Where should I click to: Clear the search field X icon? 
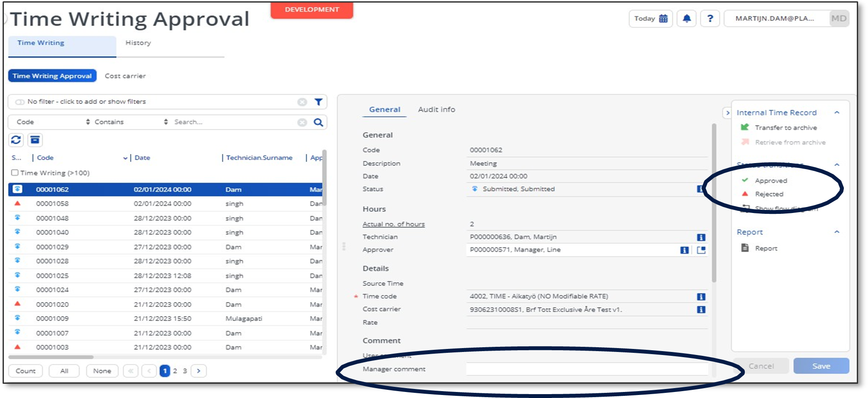302,123
